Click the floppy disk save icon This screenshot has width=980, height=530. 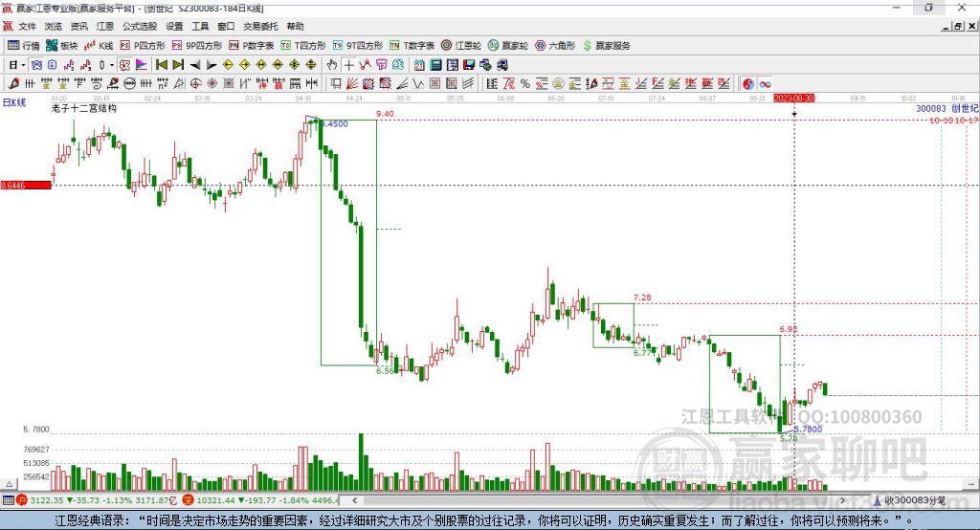coord(469,65)
